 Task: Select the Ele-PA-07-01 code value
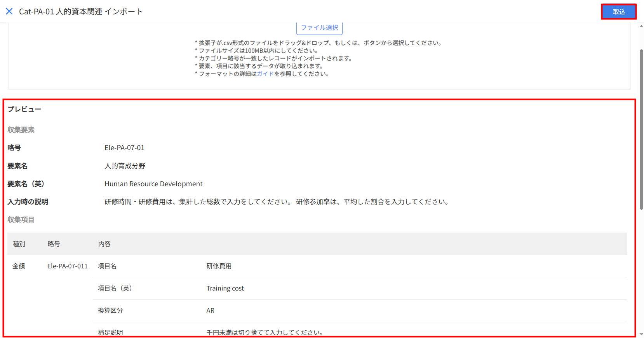(124, 148)
